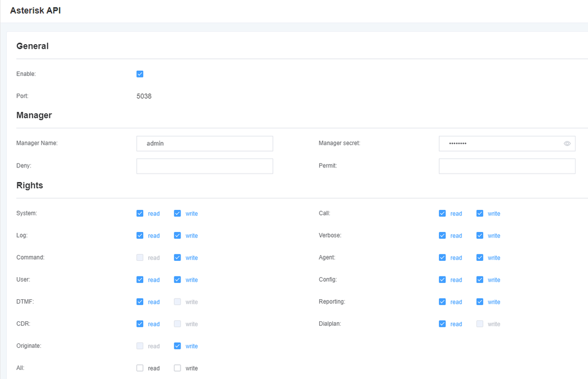Viewport: 588px width, 379px height.
Task: Click the Reporting: row label
Action: [332, 302]
